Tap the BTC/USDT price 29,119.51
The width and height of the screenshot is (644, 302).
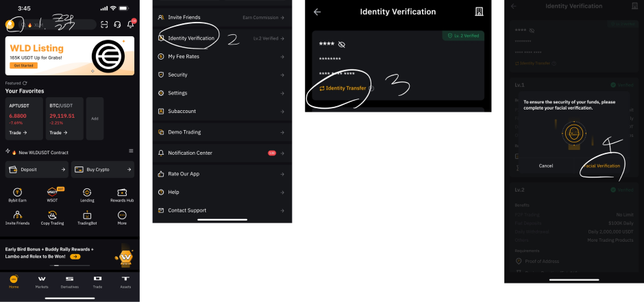coord(62,116)
